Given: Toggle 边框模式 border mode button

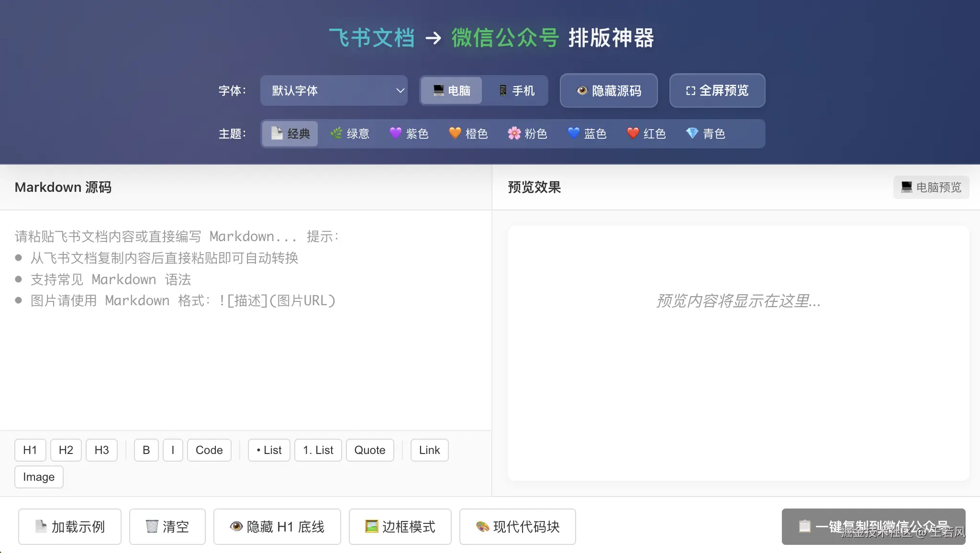Looking at the screenshot, I should (400, 527).
